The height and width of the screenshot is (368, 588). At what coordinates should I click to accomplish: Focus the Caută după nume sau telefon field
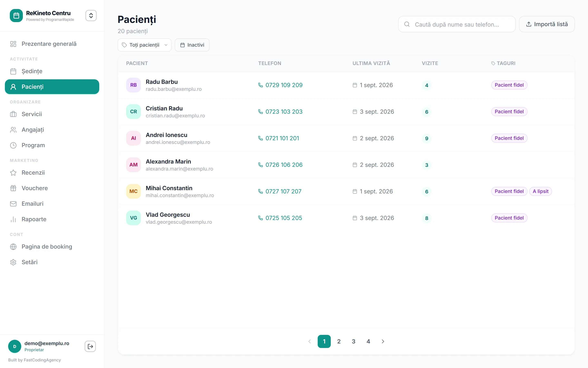[x=457, y=24]
